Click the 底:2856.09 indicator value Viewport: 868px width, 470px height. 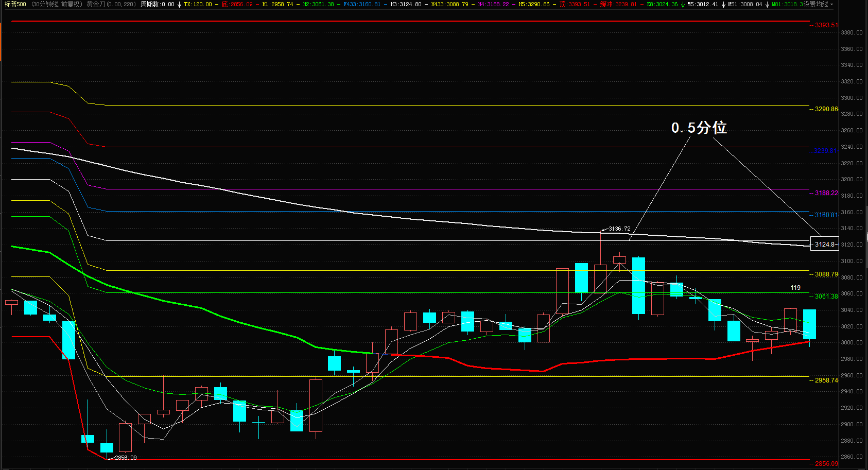(237, 4)
